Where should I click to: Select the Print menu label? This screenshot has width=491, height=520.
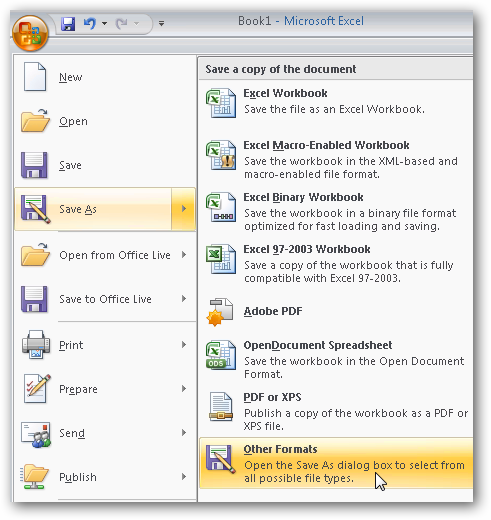pos(71,345)
